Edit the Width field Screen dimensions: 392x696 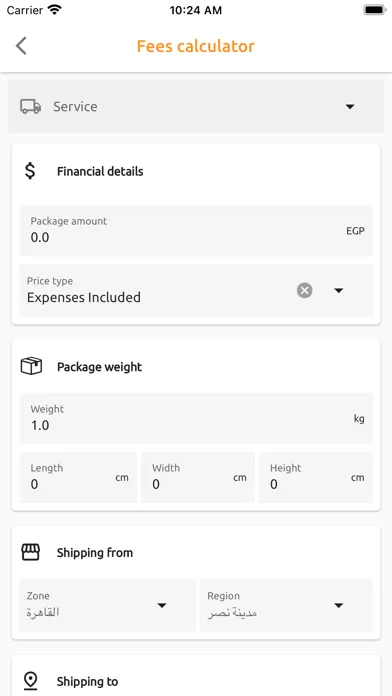tap(198, 477)
